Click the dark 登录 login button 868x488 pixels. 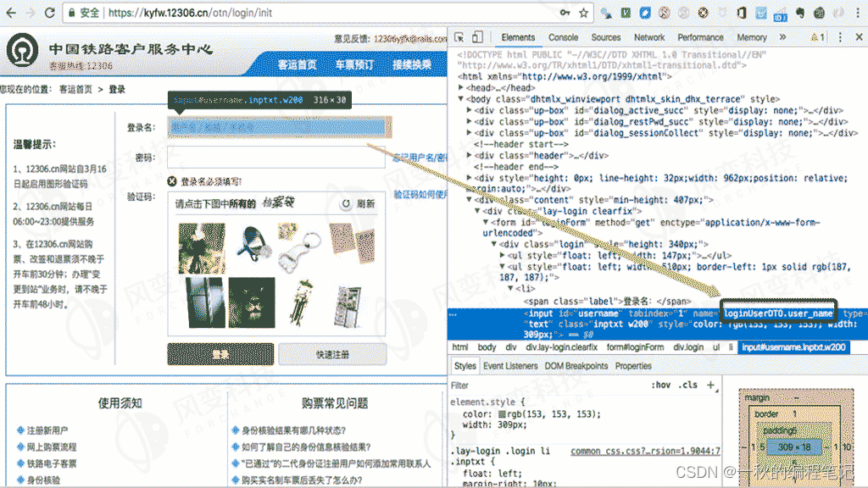220,354
